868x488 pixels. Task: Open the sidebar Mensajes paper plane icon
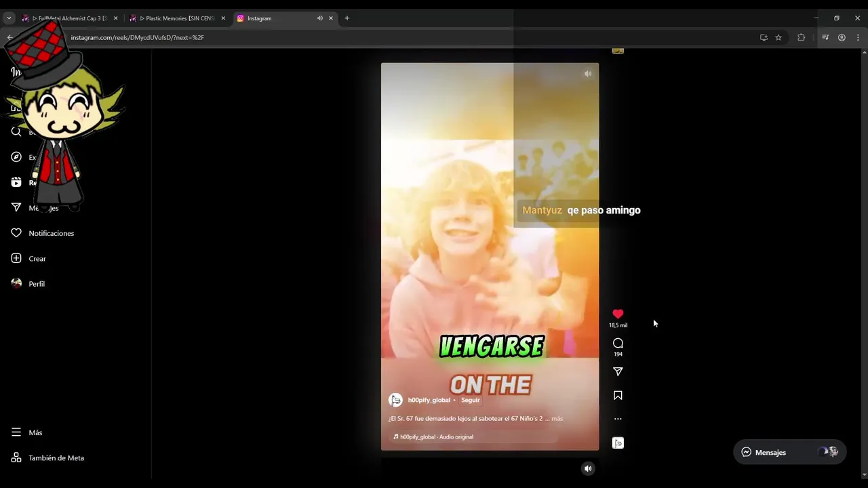pyautogui.click(x=16, y=207)
